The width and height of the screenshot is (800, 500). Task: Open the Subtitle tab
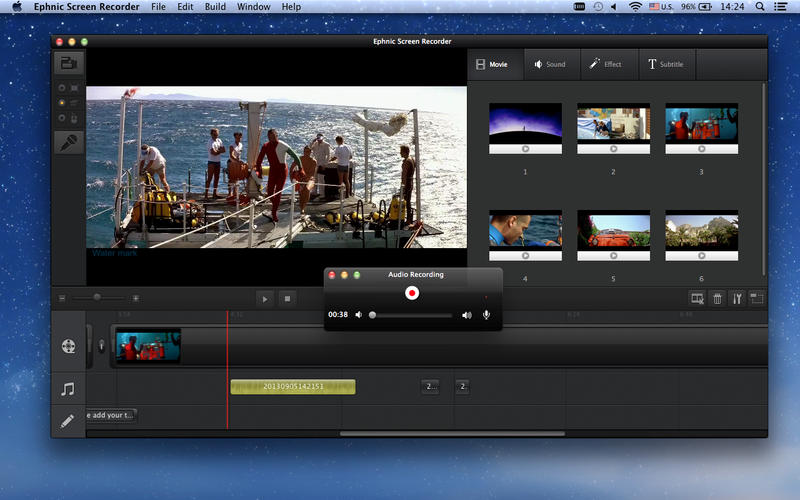tap(667, 64)
